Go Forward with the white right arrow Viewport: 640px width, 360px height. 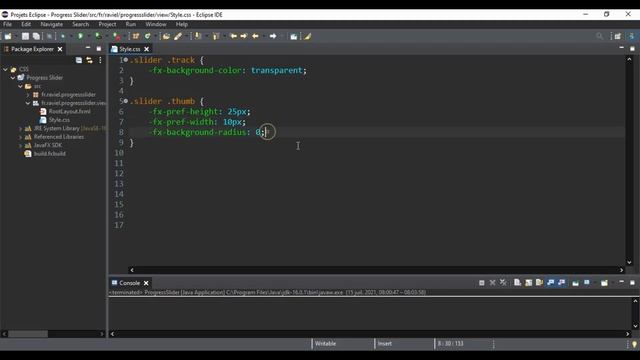pos(273,36)
